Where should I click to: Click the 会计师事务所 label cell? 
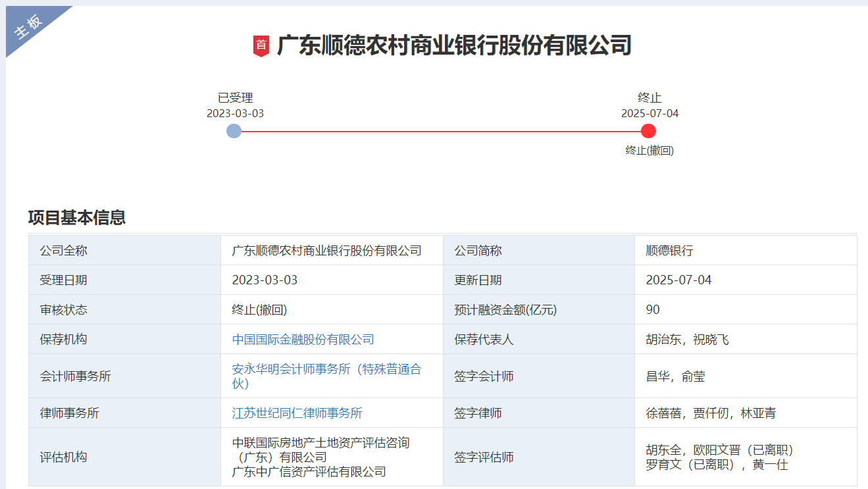click(125, 376)
